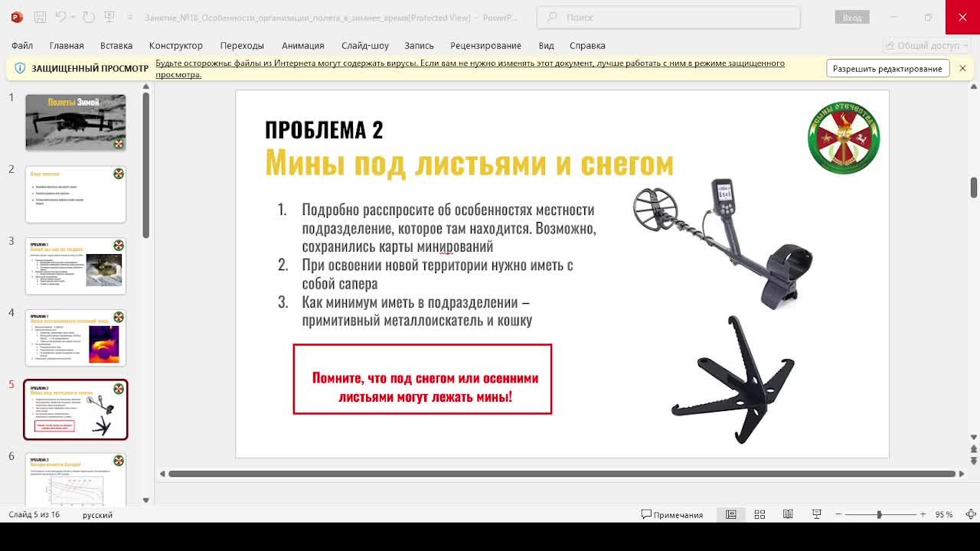
Task: Click the thumbnail pane vertical scrollbar
Action: point(145,165)
